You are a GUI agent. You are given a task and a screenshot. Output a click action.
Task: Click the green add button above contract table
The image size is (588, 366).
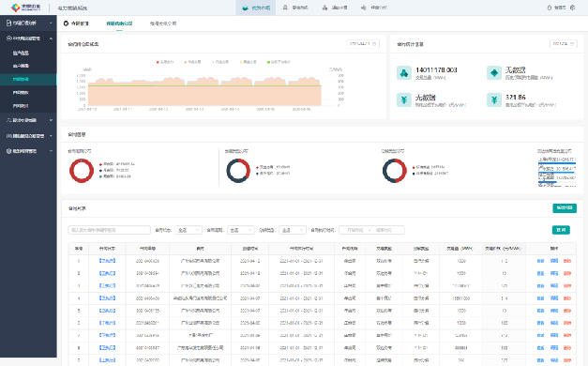click(565, 208)
